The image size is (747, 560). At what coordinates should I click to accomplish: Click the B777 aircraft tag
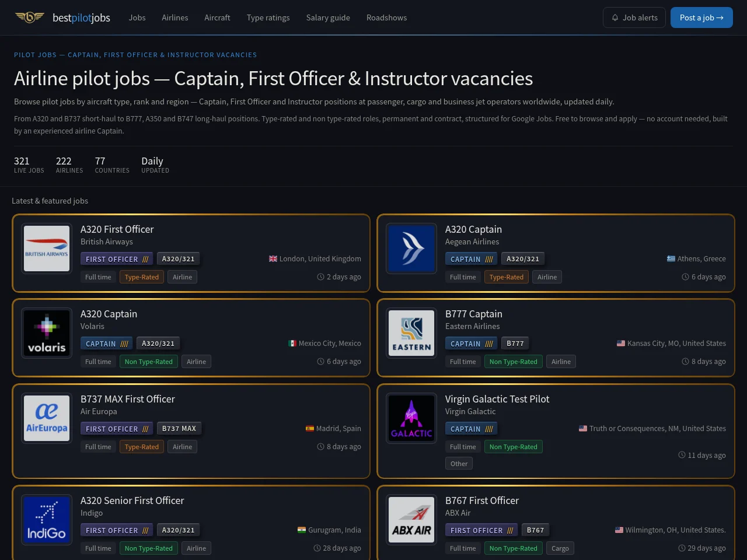pyautogui.click(x=515, y=344)
